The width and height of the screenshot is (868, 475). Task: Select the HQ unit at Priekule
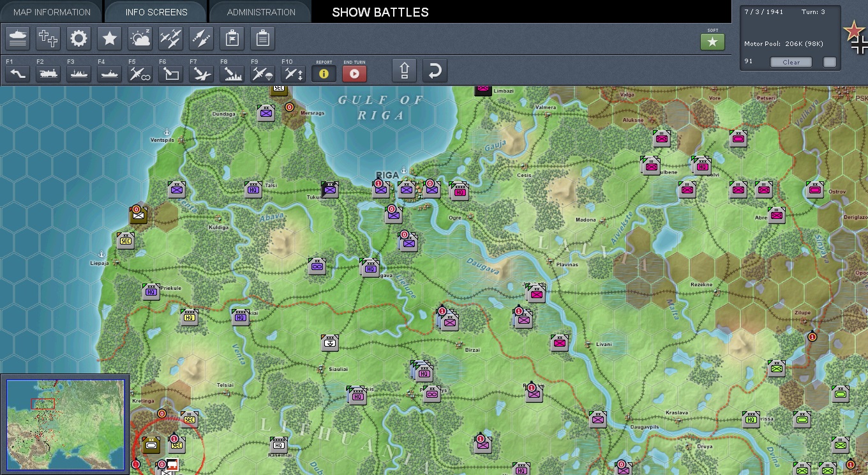coord(151,291)
